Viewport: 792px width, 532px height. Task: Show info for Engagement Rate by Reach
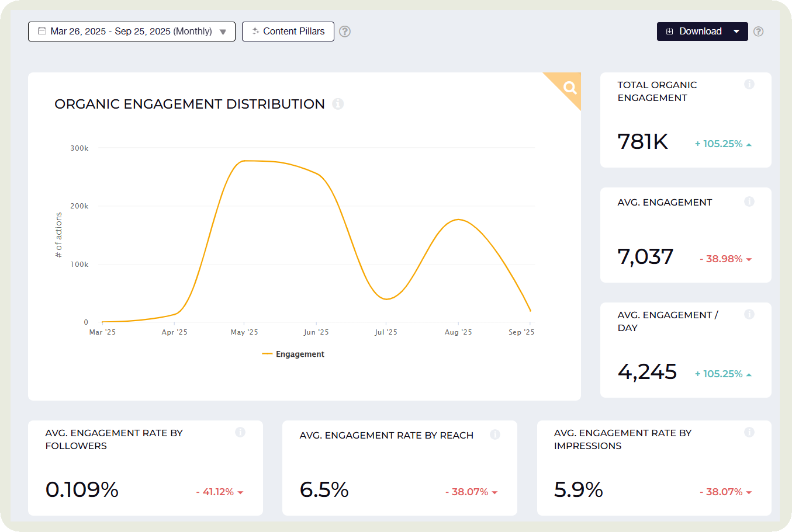(494, 435)
